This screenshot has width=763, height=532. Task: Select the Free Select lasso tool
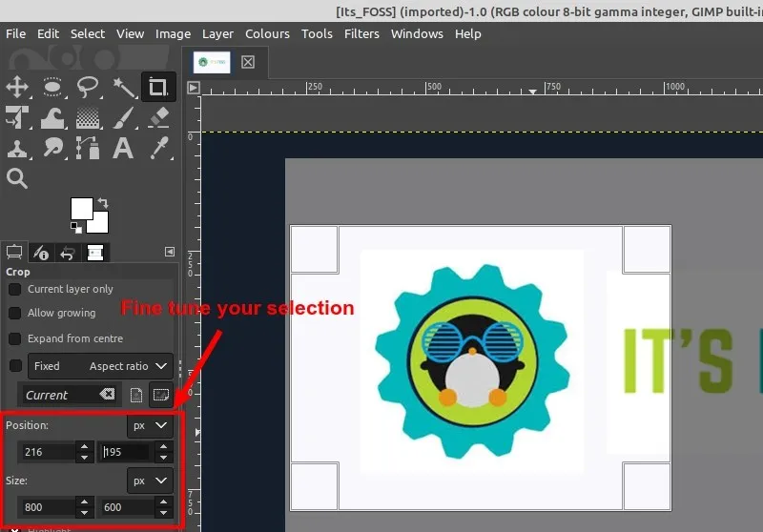point(88,88)
